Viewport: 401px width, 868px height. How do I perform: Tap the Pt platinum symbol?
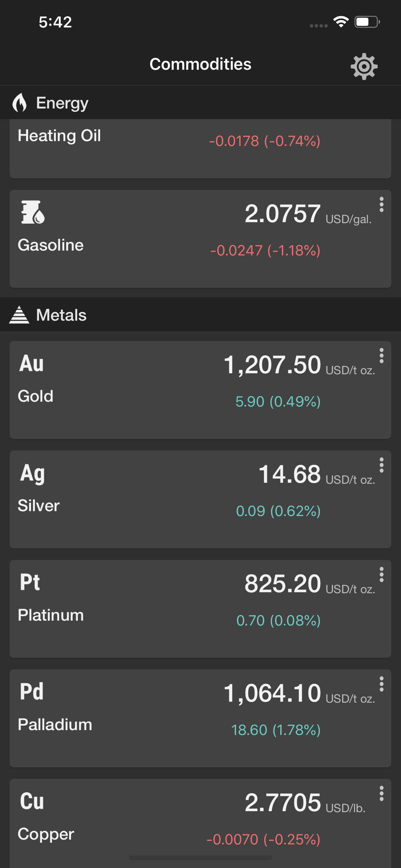coord(30,582)
